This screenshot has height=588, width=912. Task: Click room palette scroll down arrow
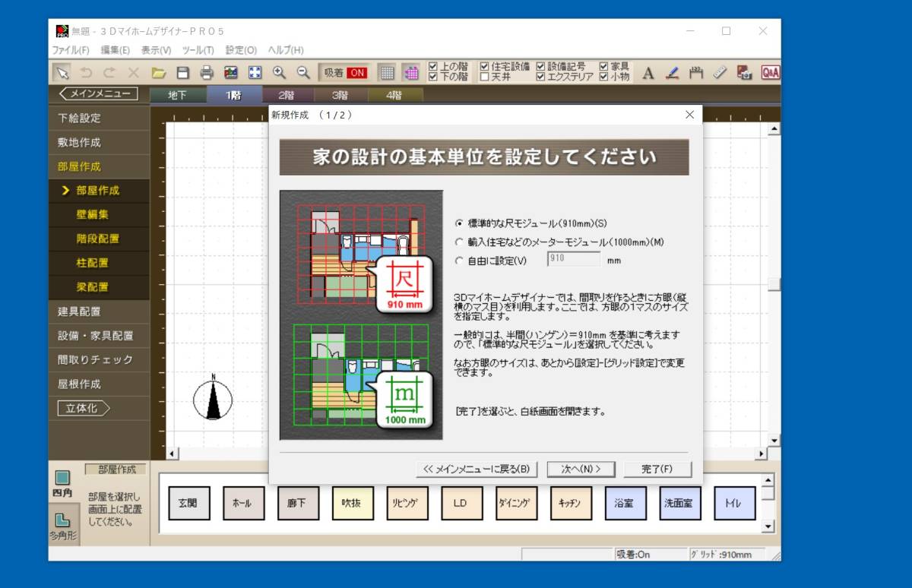coord(768,526)
